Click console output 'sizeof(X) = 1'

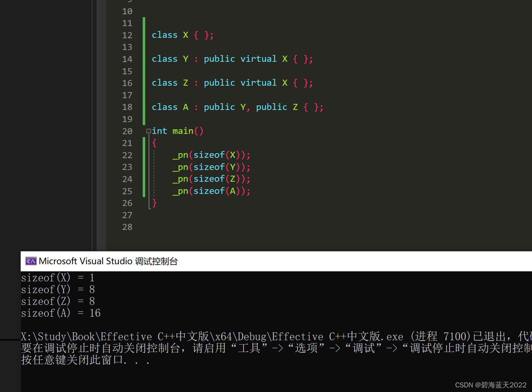click(58, 278)
